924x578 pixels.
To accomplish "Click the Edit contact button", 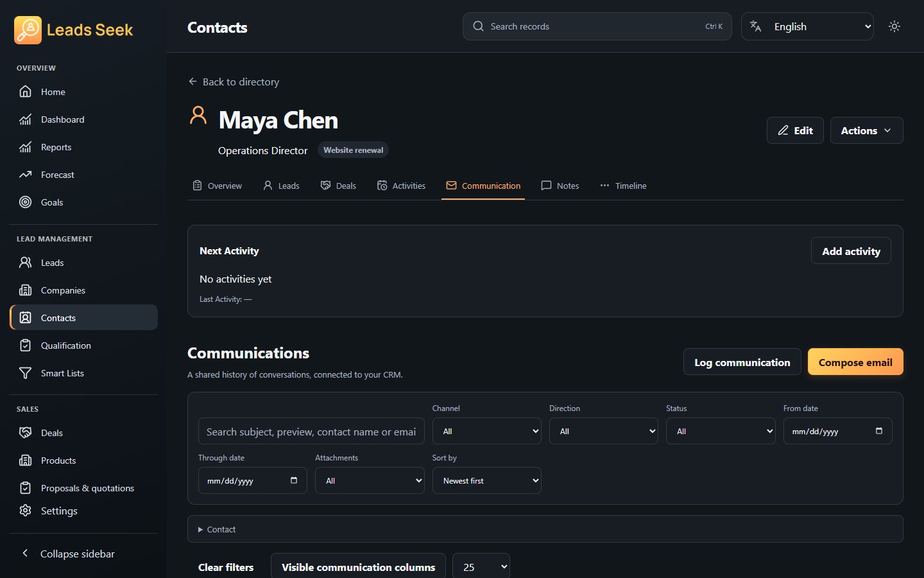I will pyautogui.click(x=795, y=130).
